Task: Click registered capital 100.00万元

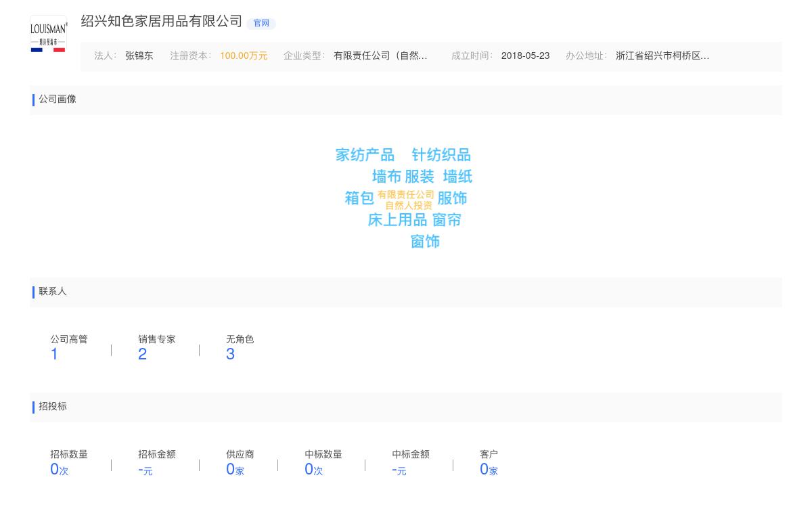Action: 243,56
